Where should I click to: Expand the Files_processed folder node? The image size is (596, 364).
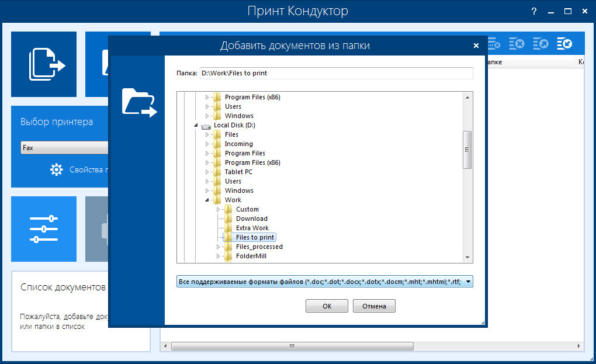pyautogui.click(x=218, y=247)
